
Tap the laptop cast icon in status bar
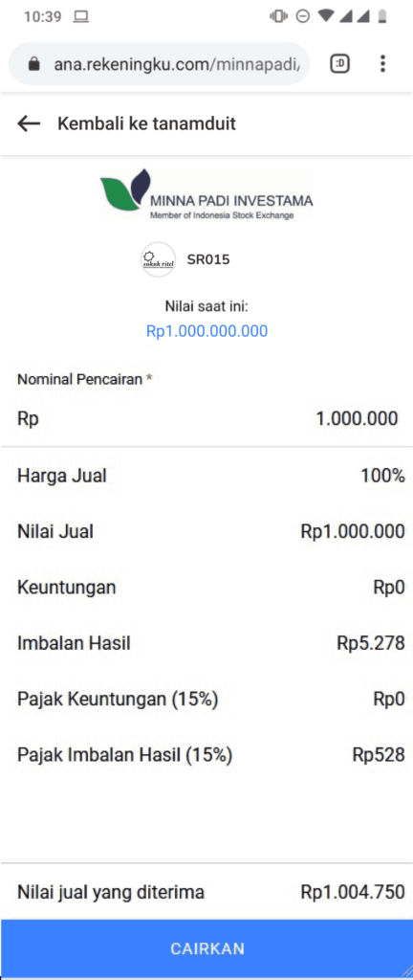click(81, 17)
